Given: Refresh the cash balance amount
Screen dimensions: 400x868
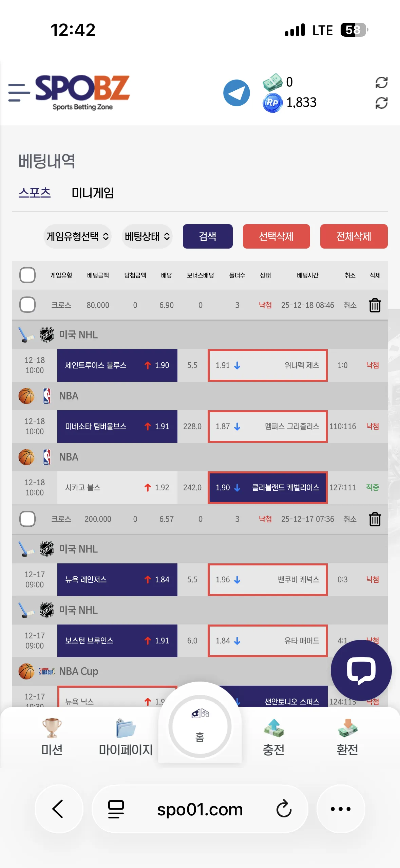Looking at the screenshot, I should [381, 82].
